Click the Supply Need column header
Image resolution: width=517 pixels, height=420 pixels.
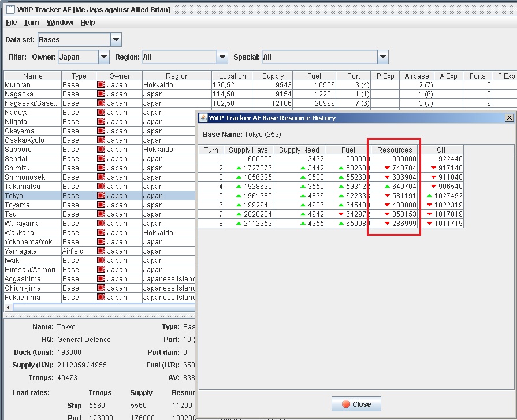pos(299,150)
